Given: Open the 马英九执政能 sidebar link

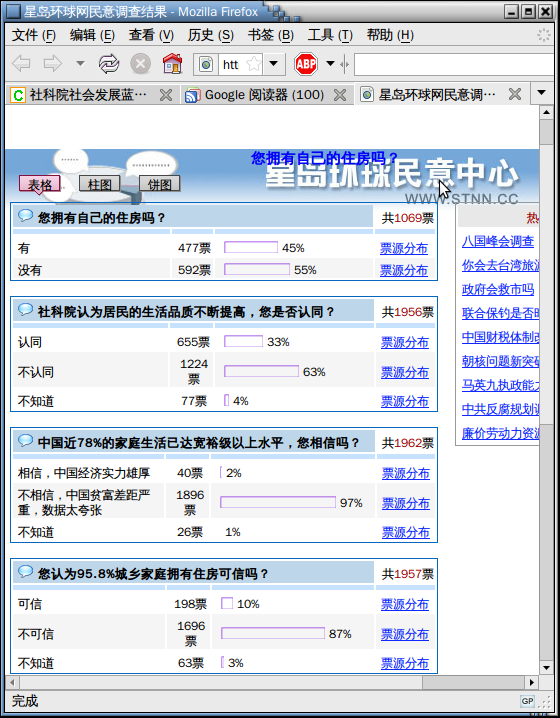Looking at the screenshot, I should pyautogui.click(x=500, y=385).
